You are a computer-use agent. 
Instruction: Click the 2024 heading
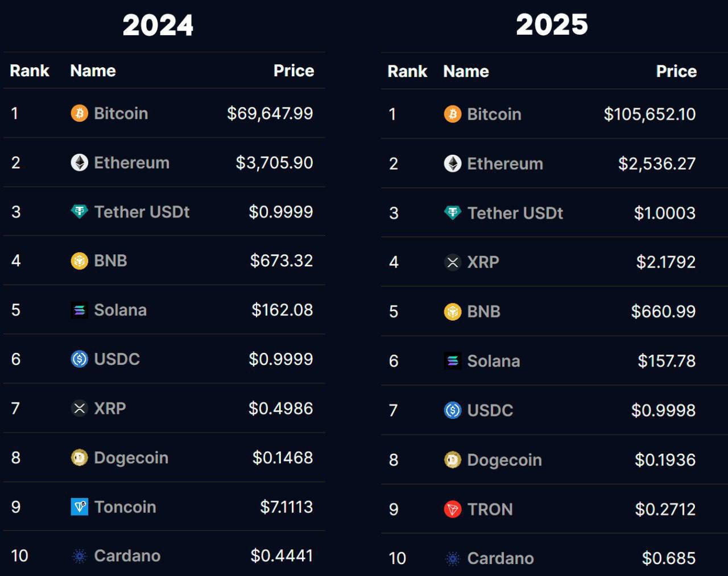[158, 26]
